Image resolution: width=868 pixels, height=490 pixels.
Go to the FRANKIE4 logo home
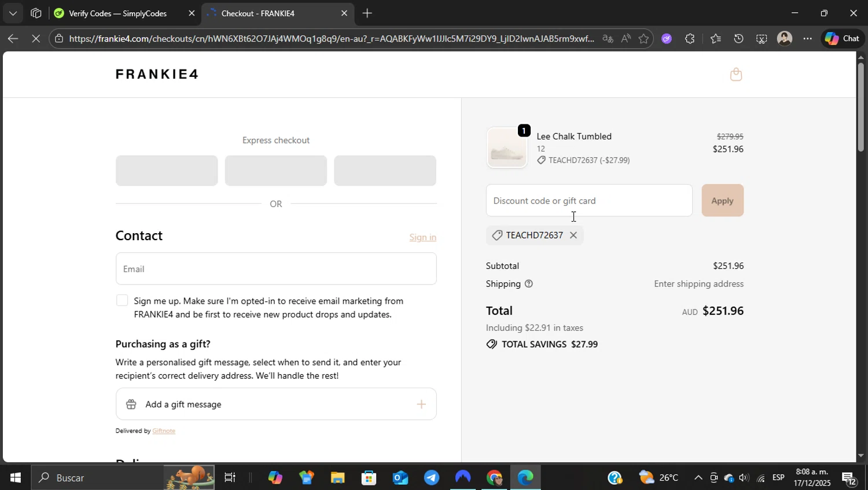157,74
